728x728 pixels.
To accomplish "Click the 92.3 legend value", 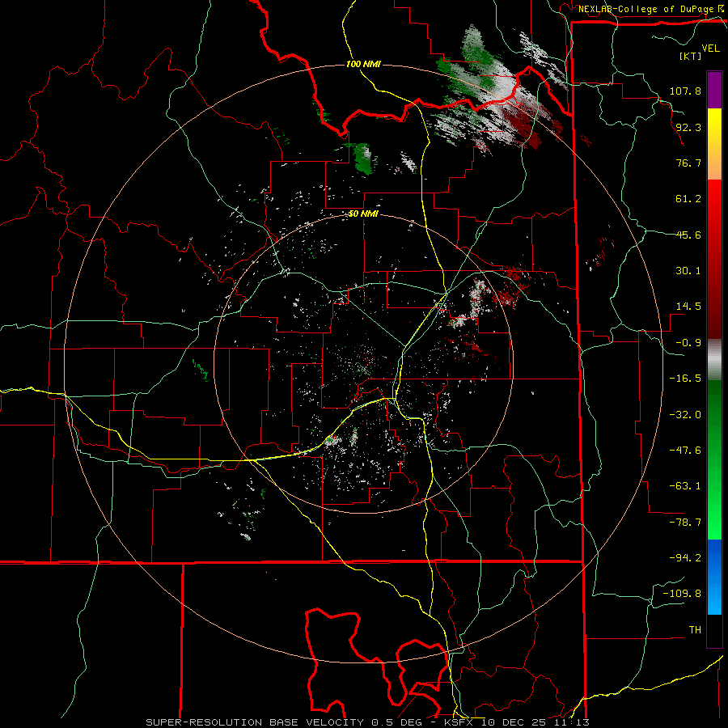I will (x=688, y=127).
